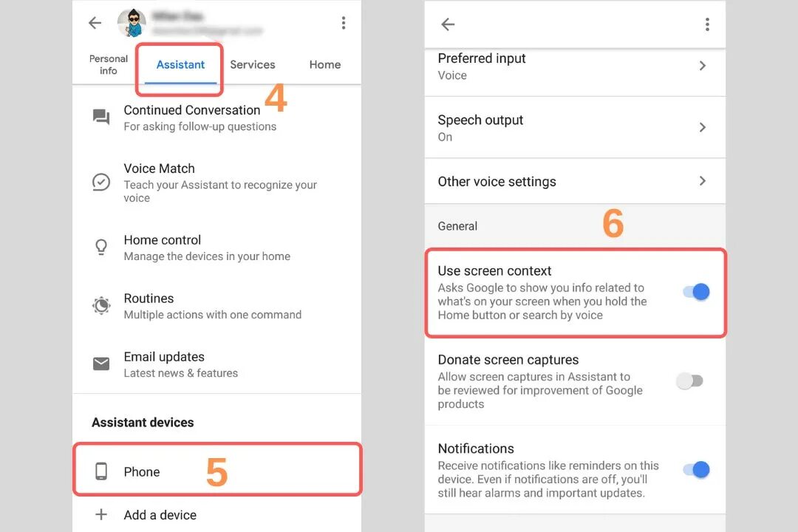
Task: Select the Assistant tab
Action: [180, 65]
